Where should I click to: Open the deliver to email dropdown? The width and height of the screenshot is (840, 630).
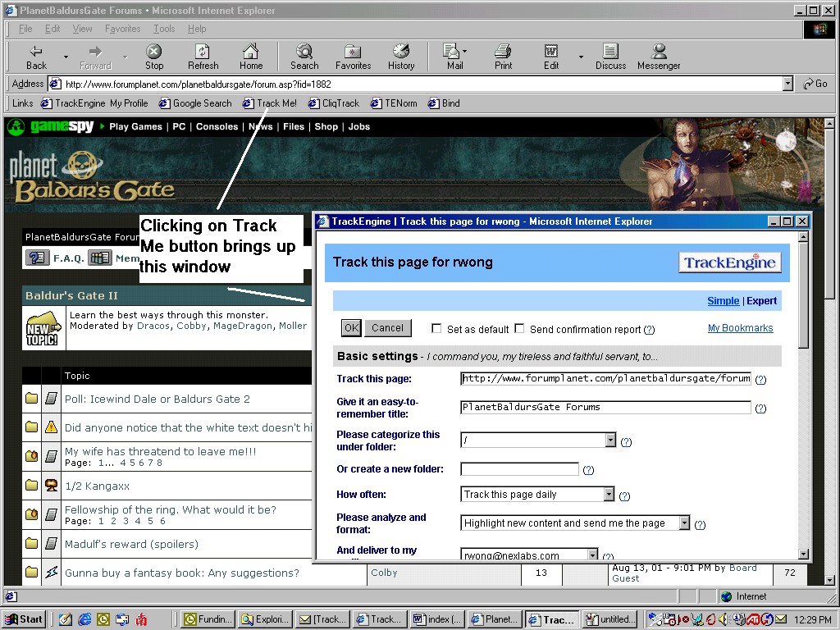[x=593, y=554]
